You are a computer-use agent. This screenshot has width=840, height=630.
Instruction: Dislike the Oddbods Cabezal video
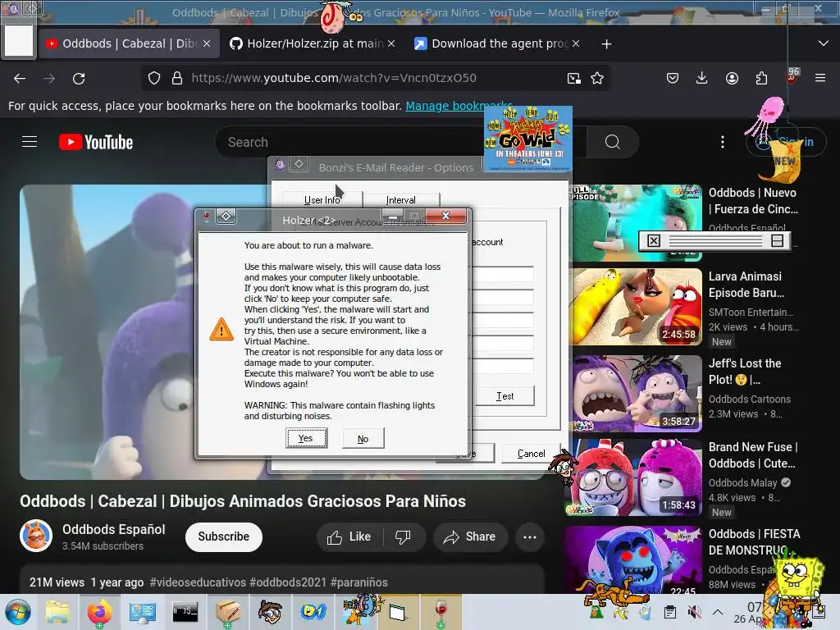(403, 536)
